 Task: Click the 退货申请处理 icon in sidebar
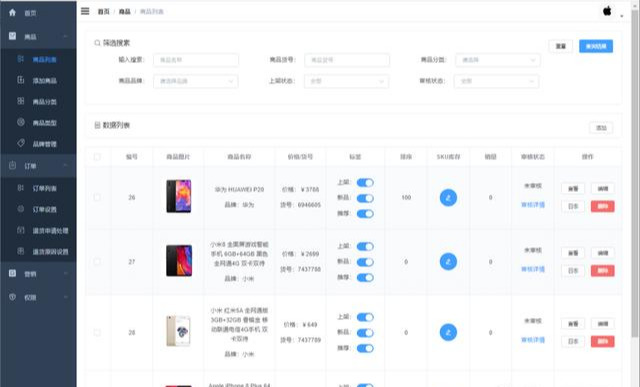(x=20, y=230)
